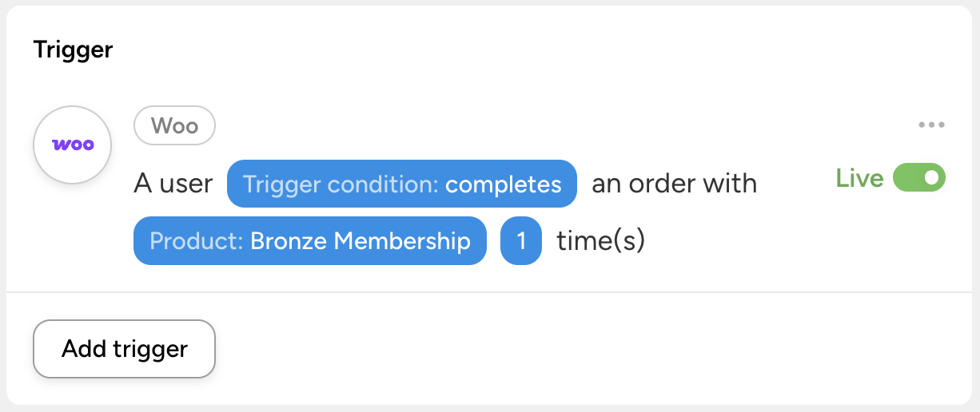Screen dimensions: 980x412
Task: Click the white knob of the Live switch
Action: click(x=931, y=177)
